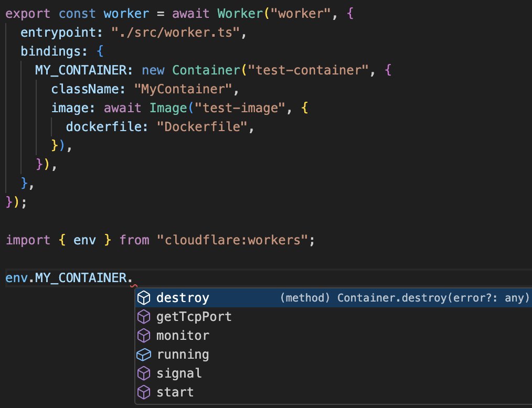532x408 pixels.
Task: Select the destroy autocomplete suggestion
Action: [x=334, y=298]
